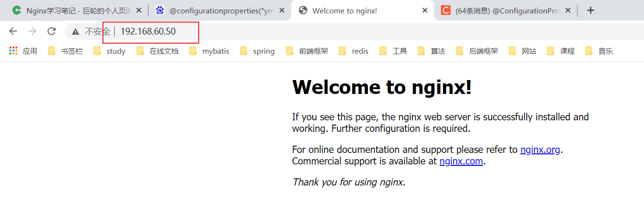
Task: Open the 工具 bookmark folder
Action: pyautogui.click(x=393, y=51)
